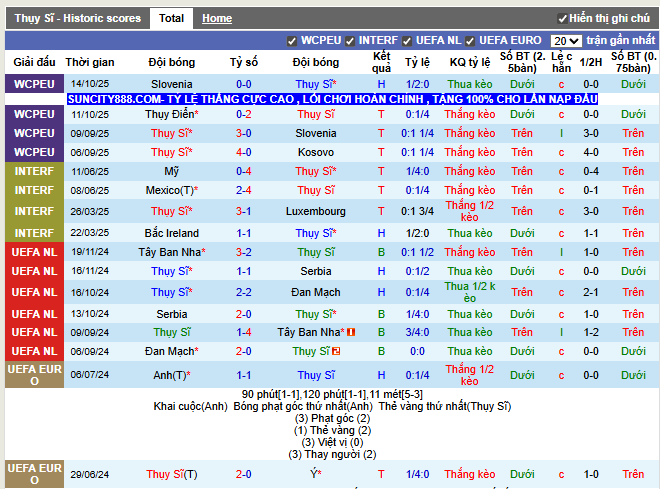The image size is (660, 489).
Task: Open the Thụy Điển team link
Action: coord(172,114)
